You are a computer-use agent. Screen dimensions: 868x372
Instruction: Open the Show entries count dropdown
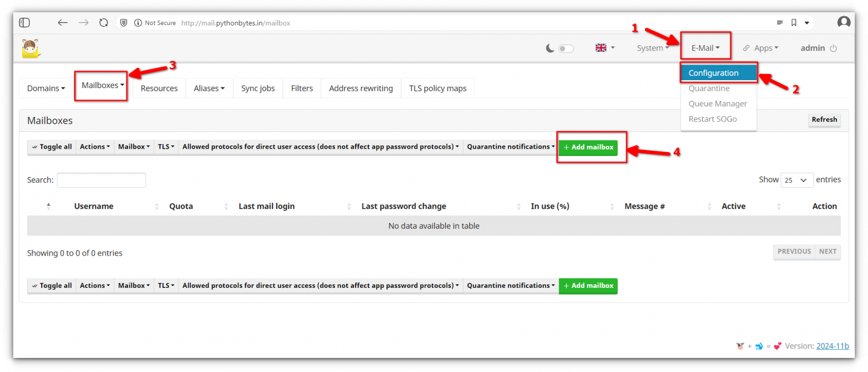pyautogui.click(x=797, y=180)
